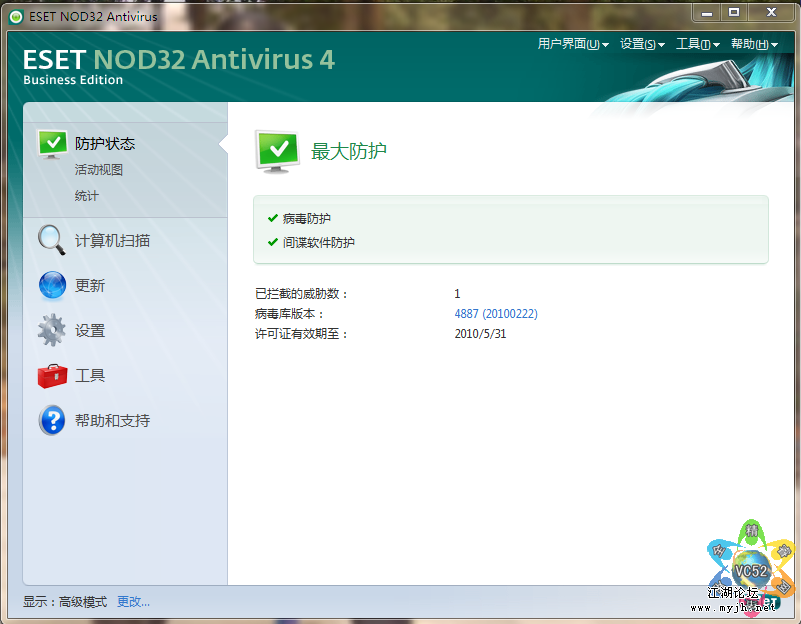Click the 显示：高级模式 status text
801x624 pixels.
pos(65,602)
